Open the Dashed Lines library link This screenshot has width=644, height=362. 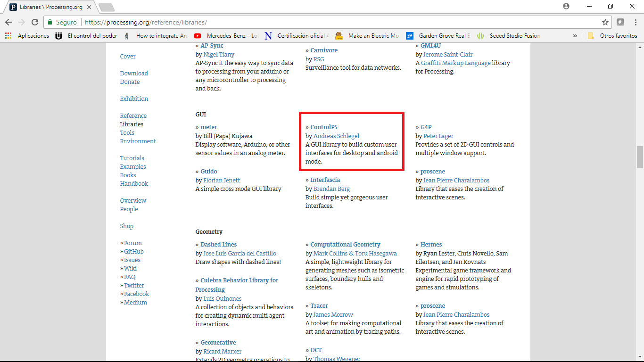pos(219,245)
